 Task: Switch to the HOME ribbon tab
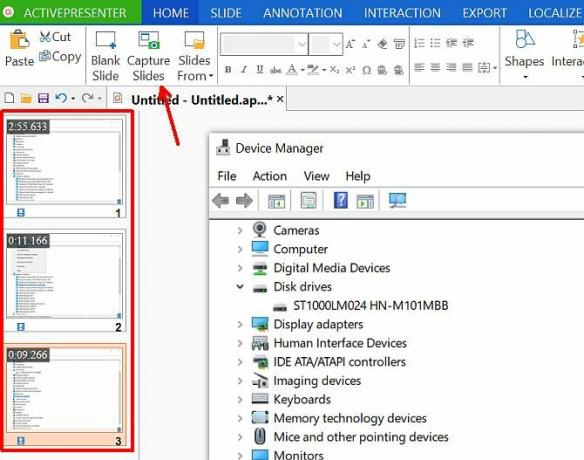(171, 13)
